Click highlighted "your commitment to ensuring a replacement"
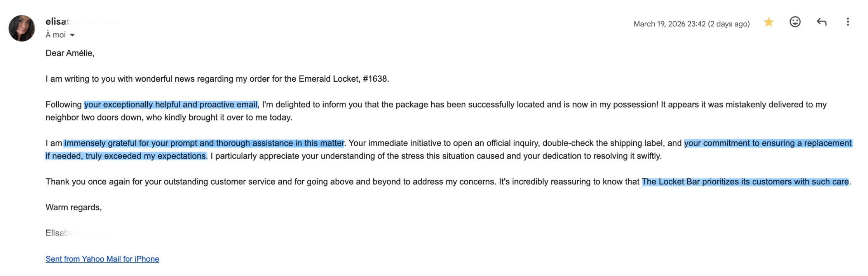 767,143
